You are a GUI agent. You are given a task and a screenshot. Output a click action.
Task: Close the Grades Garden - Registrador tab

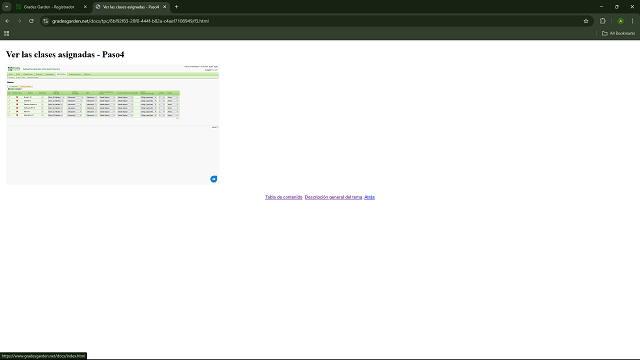click(x=85, y=7)
